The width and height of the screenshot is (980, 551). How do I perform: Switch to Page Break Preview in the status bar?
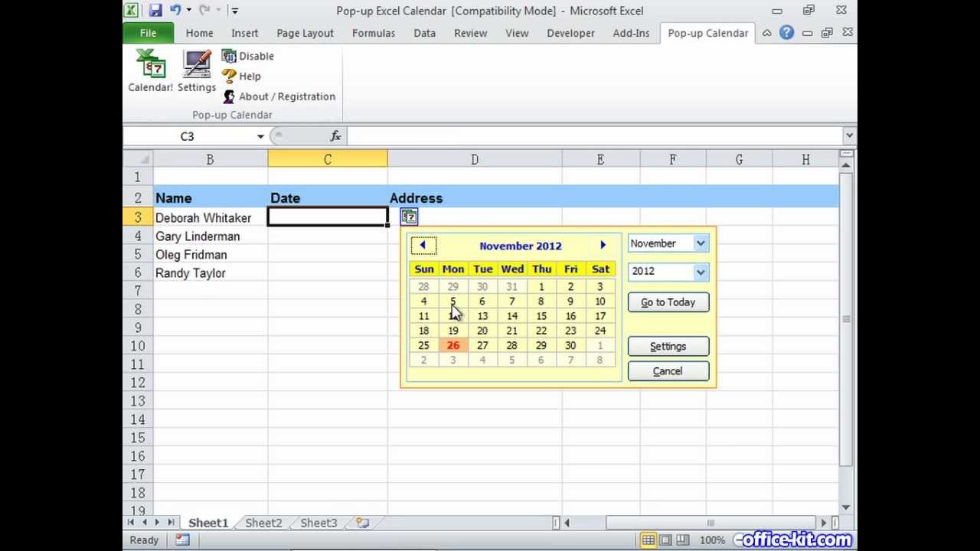[683, 540]
